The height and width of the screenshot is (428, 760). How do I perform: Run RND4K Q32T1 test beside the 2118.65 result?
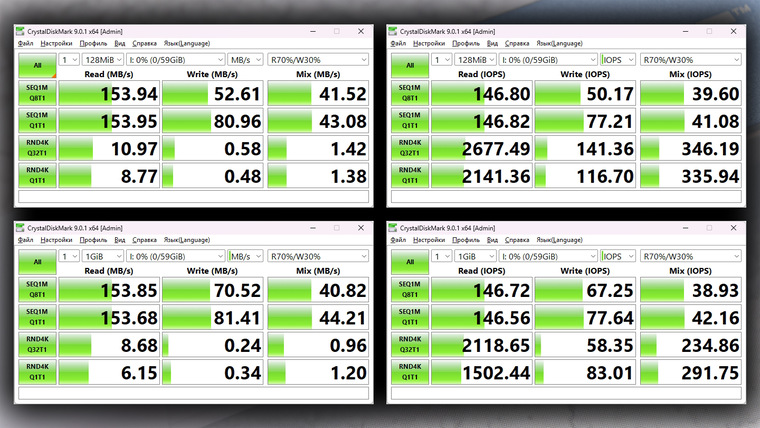coord(410,345)
